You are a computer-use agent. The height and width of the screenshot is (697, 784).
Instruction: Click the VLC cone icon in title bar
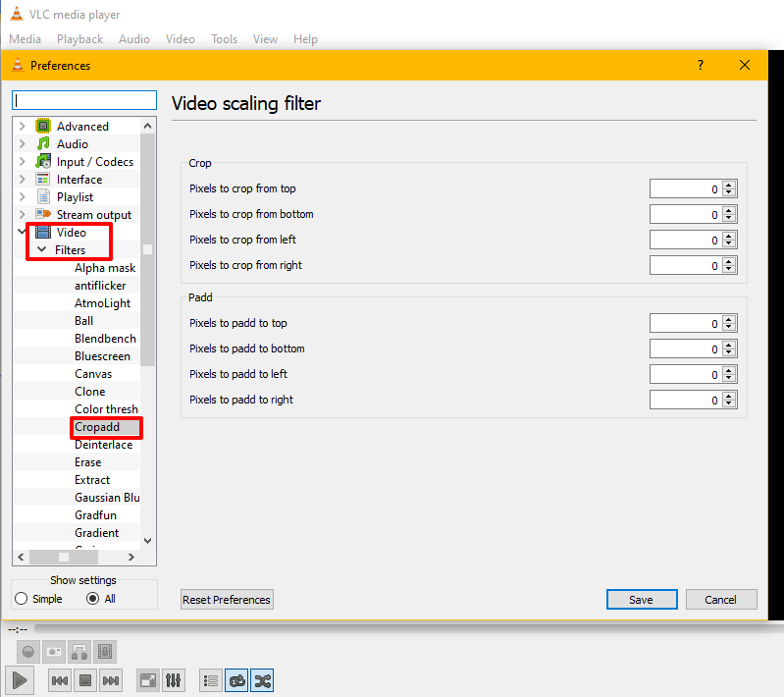pyautogui.click(x=17, y=14)
